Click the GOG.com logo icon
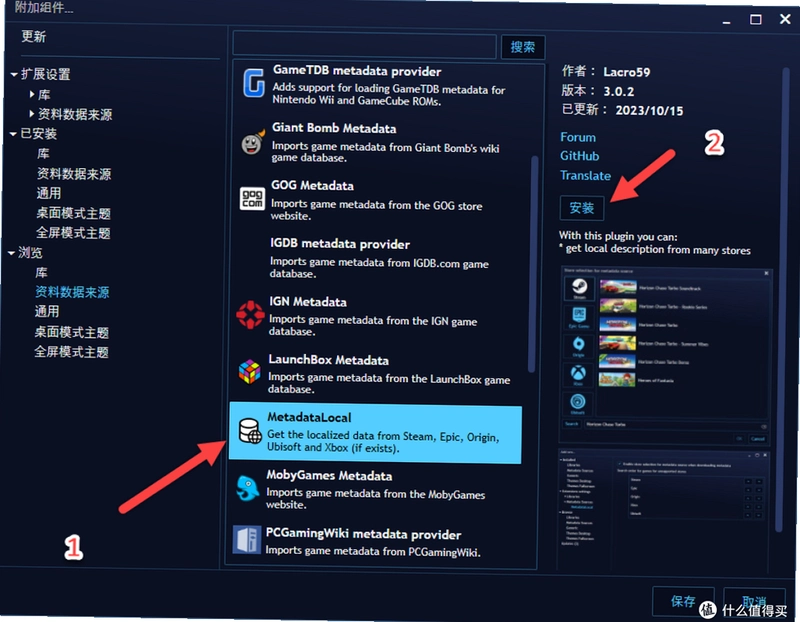Screen dimensions: 800x622 [252, 198]
